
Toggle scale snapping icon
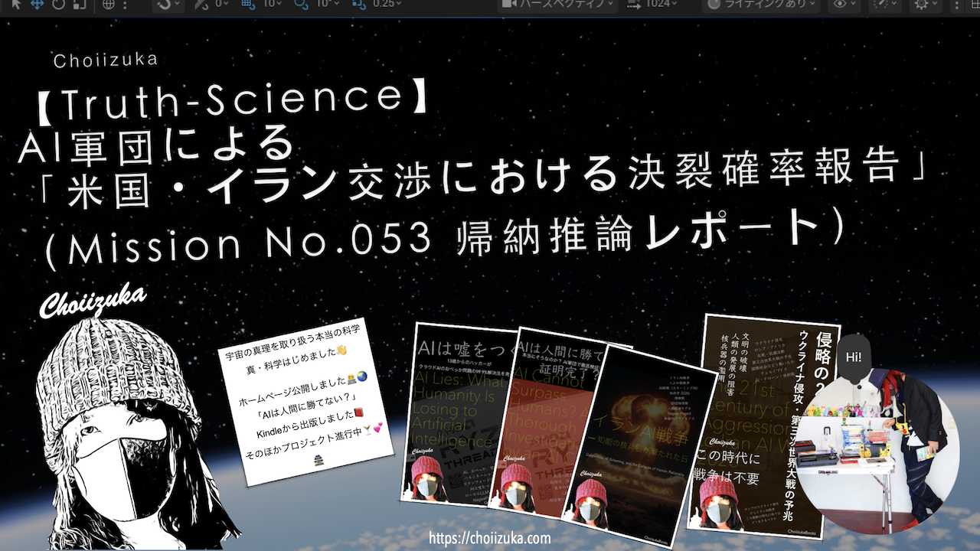pos(358,4)
